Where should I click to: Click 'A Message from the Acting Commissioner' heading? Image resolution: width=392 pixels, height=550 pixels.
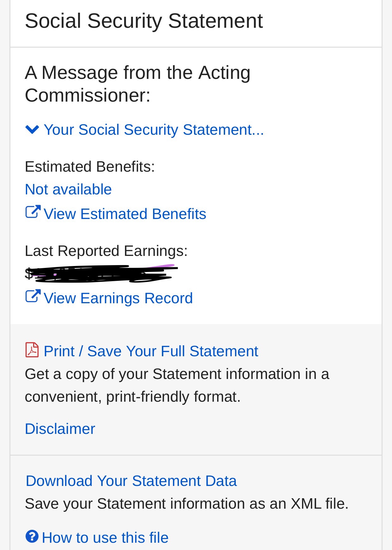point(138,84)
